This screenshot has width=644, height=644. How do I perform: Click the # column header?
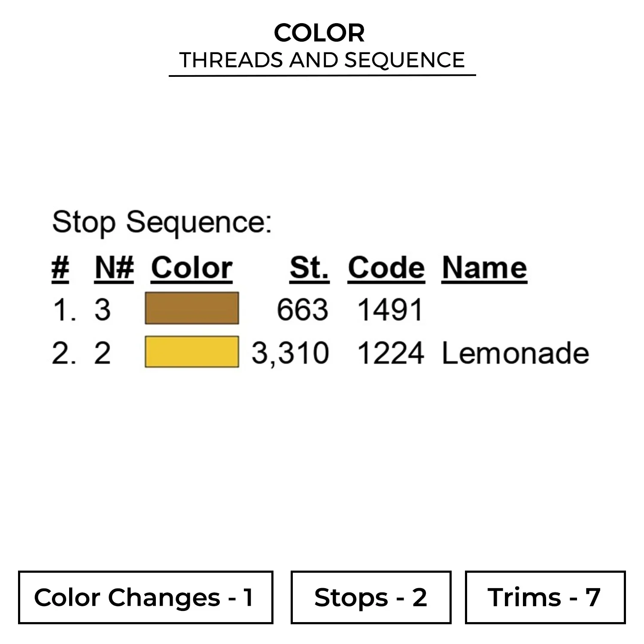(60, 268)
